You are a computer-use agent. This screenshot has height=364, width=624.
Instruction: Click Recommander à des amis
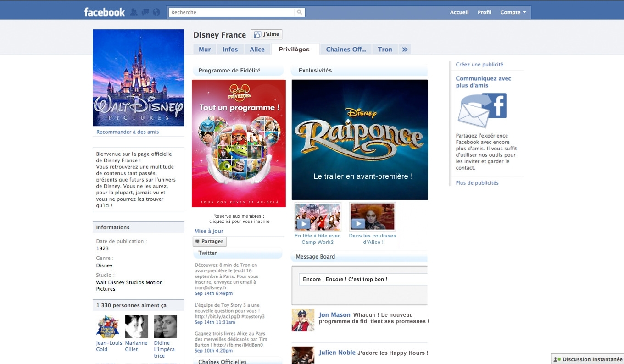point(128,132)
